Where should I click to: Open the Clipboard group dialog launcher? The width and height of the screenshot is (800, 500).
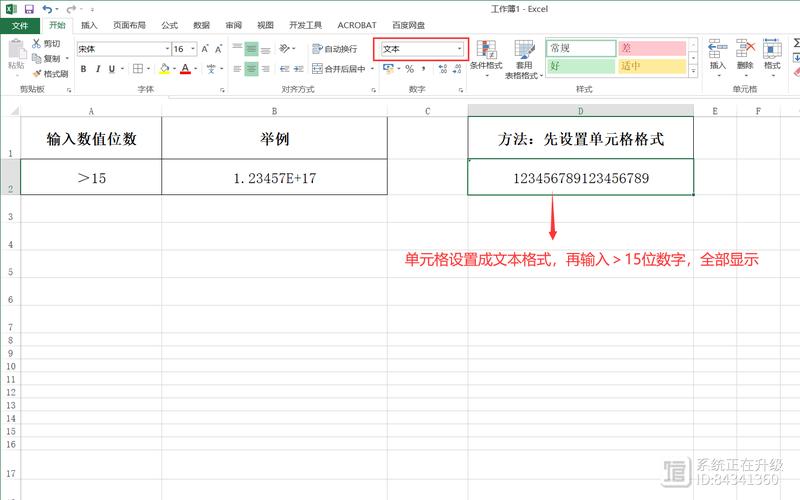(x=69, y=90)
